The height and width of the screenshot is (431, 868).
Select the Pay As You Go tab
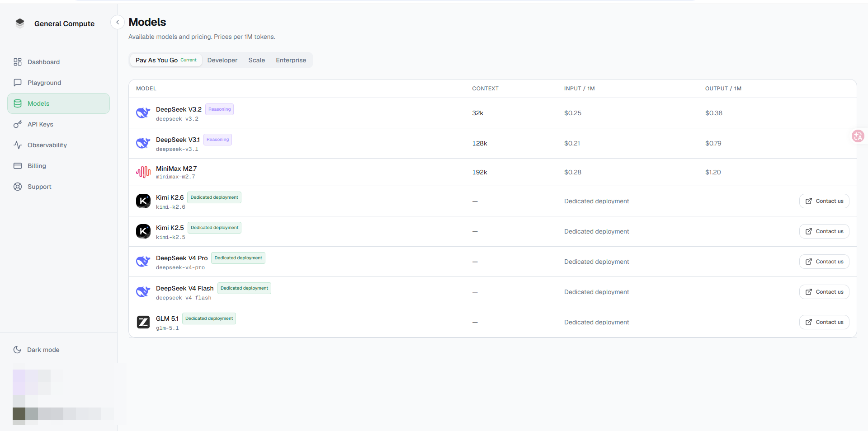pyautogui.click(x=166, y=60)
